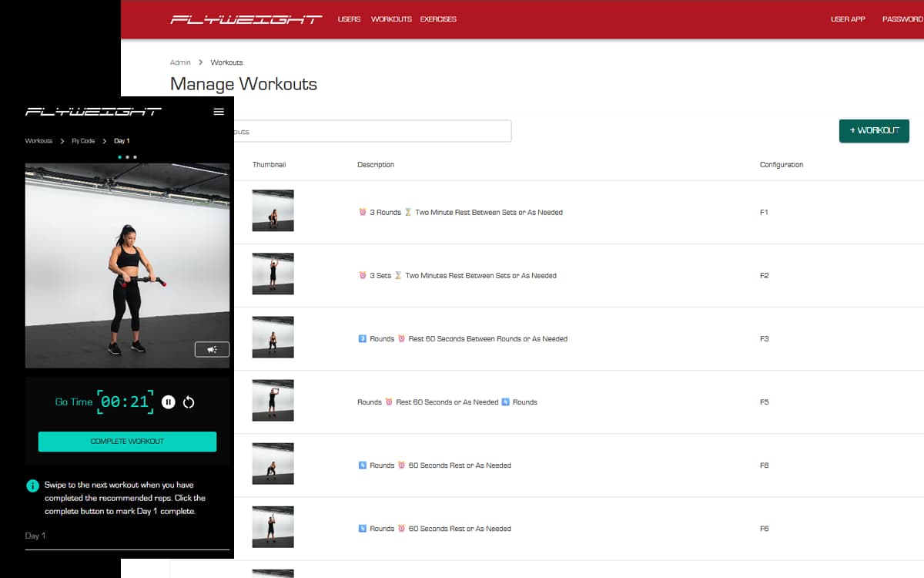The image size is (924, 578).
Task: Open USER APP link in header
Action: click(848, 19)
